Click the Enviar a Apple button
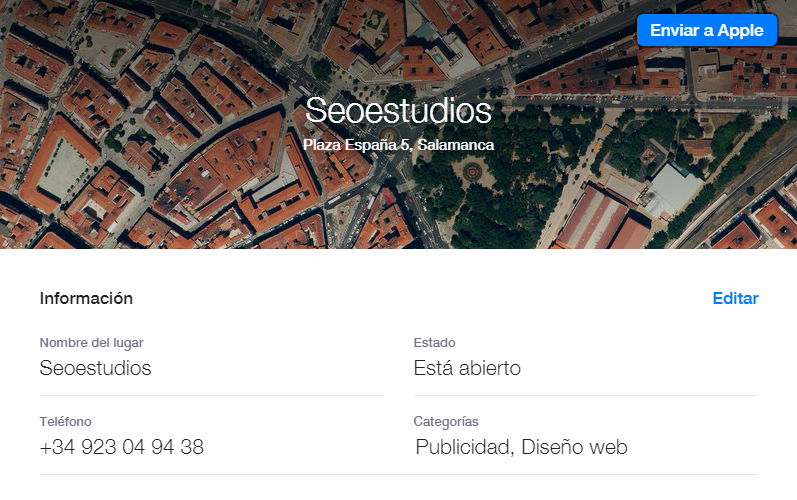The height and width of the screenshot is (500, 797). click(x=707, y=30)
